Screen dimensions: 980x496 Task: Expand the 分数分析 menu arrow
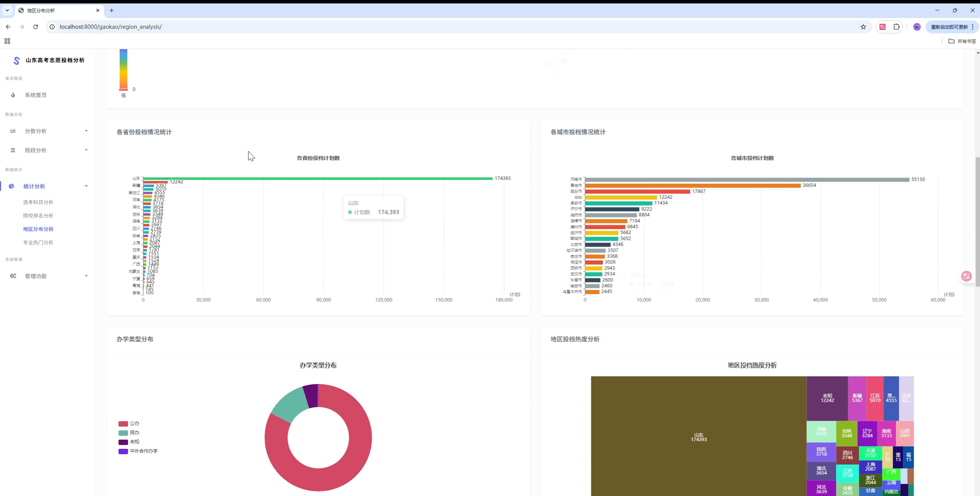click(86, 131)
